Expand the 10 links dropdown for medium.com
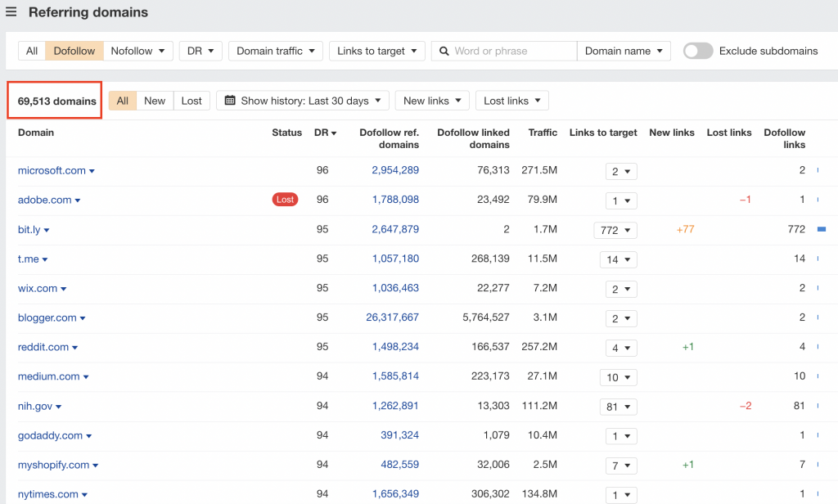 [619, 377]
